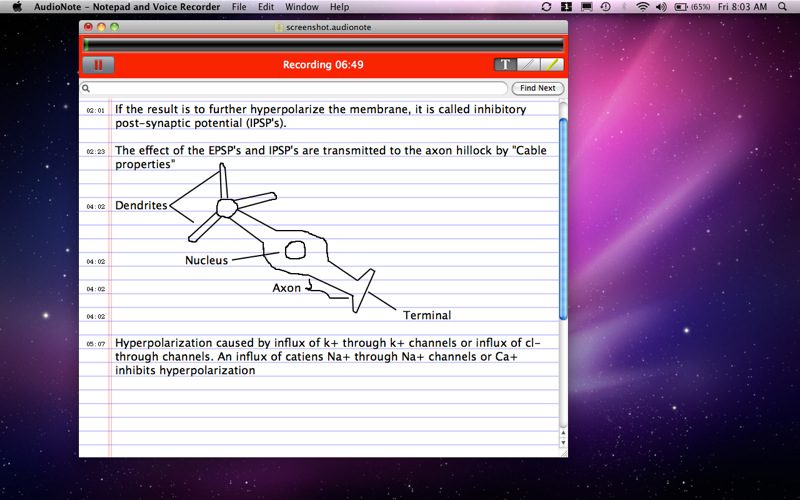This screenshot has height=500, width=800.
Task: Click the line starting 'The effect of the EPSP's'
Action: (x=331, y=151)
